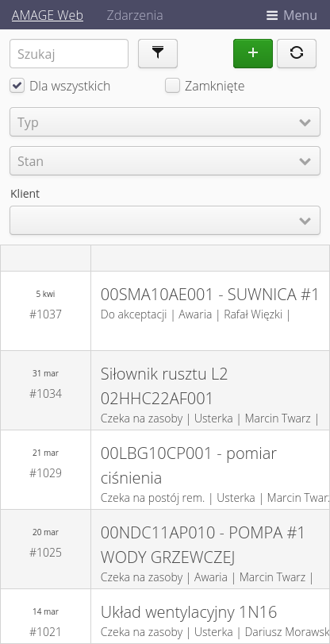
Task: Go to the Zdarzenia section
Action: click(135, 15)
